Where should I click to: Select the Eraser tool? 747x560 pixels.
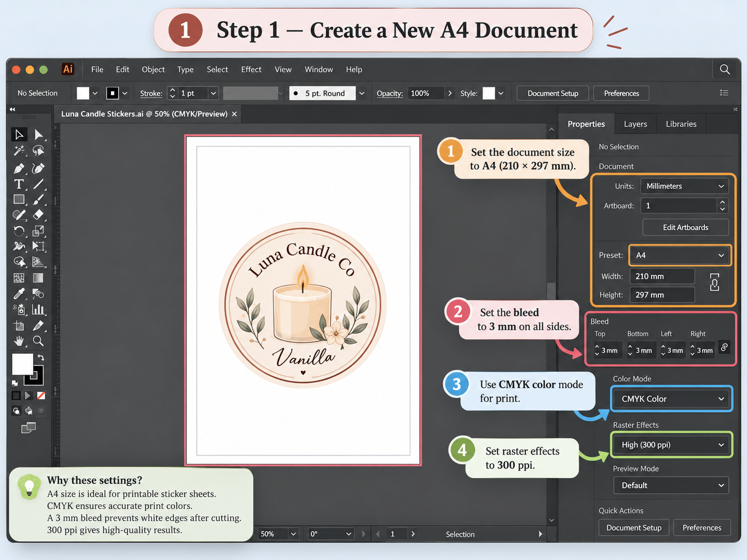click(39, 215)
